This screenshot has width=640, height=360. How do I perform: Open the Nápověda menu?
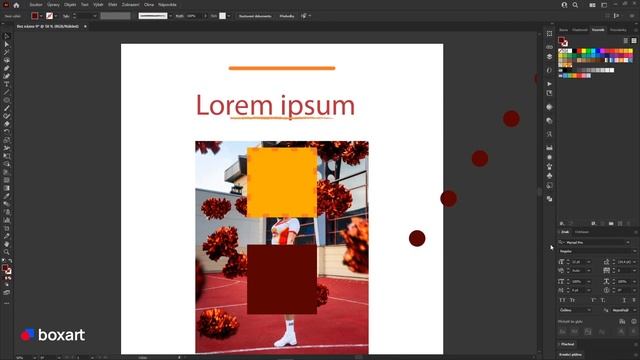[167, 5]
